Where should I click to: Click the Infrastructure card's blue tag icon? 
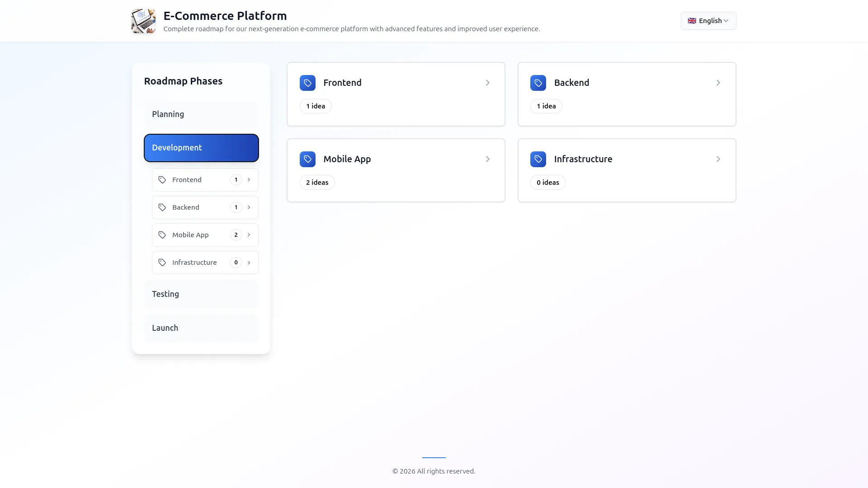pos(538,159)
